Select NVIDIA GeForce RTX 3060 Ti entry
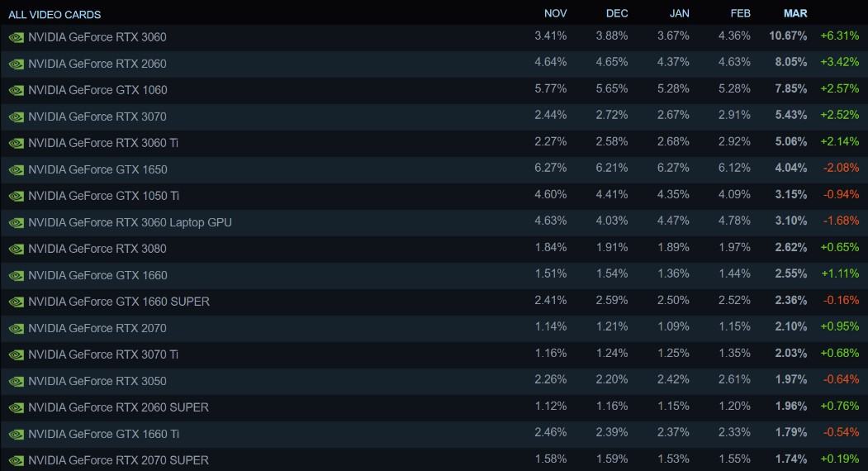Screen dimensions: 868x471 pyautogui.click(x=103, y=143)
